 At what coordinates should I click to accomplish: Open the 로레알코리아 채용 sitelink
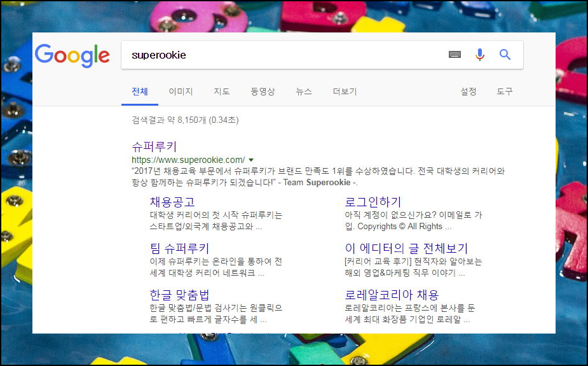[392, 295]
